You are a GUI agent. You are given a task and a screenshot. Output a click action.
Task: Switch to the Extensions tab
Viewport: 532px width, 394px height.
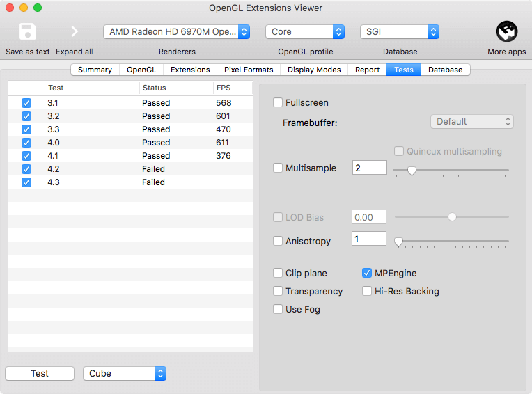[190, 70]
